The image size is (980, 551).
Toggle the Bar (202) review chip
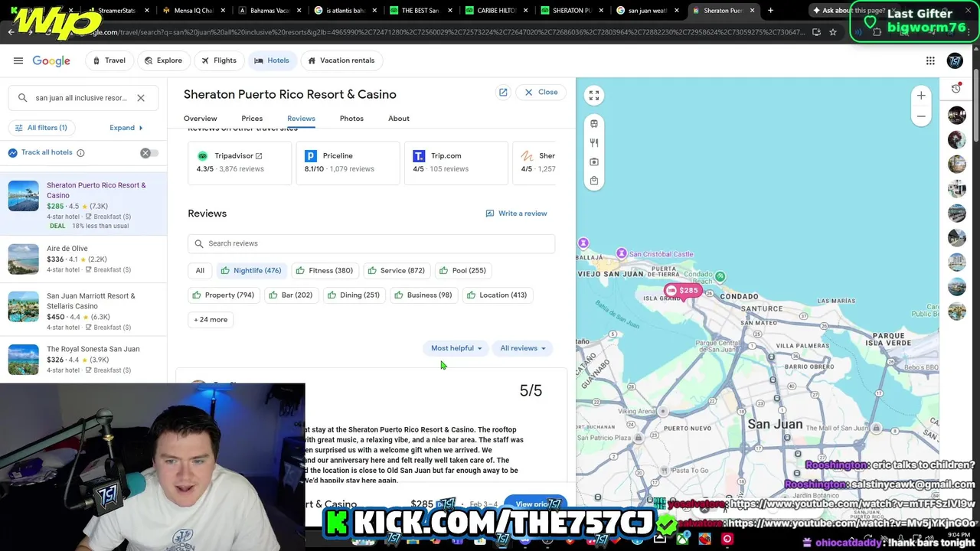click(291, 295)
